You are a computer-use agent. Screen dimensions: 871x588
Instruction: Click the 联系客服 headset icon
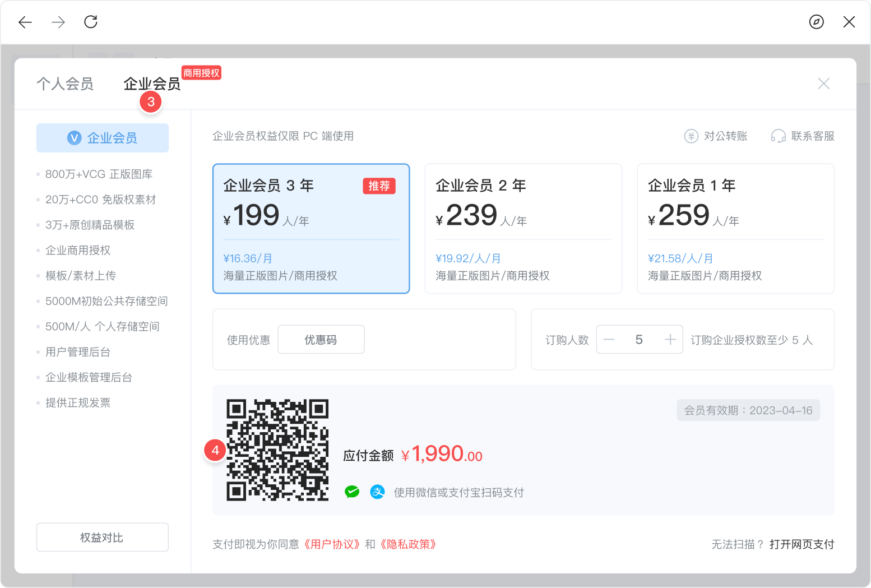[x=778, y=136]
